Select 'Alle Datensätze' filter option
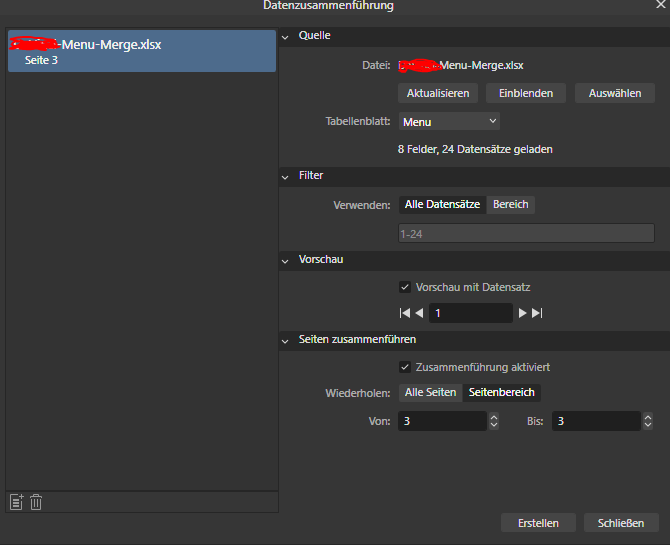The width and height of the screenshot is (670, 545). (442, 204)
